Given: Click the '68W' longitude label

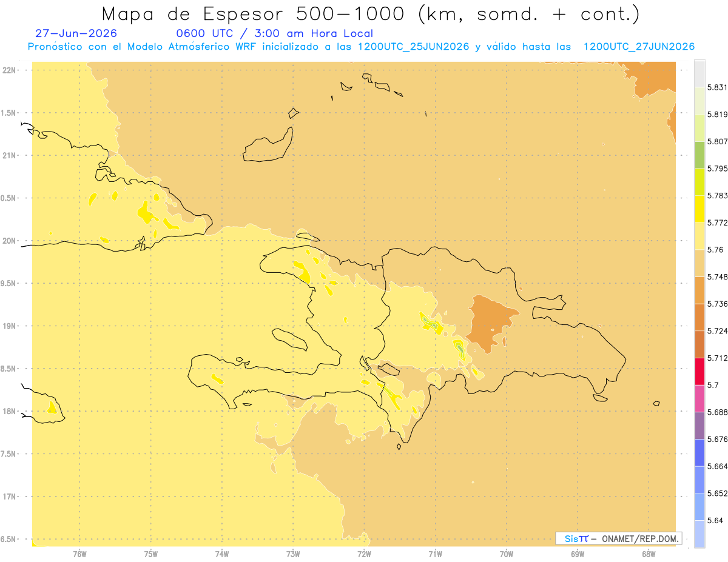Looking at the screenshot, I should [x=649, y=554].
